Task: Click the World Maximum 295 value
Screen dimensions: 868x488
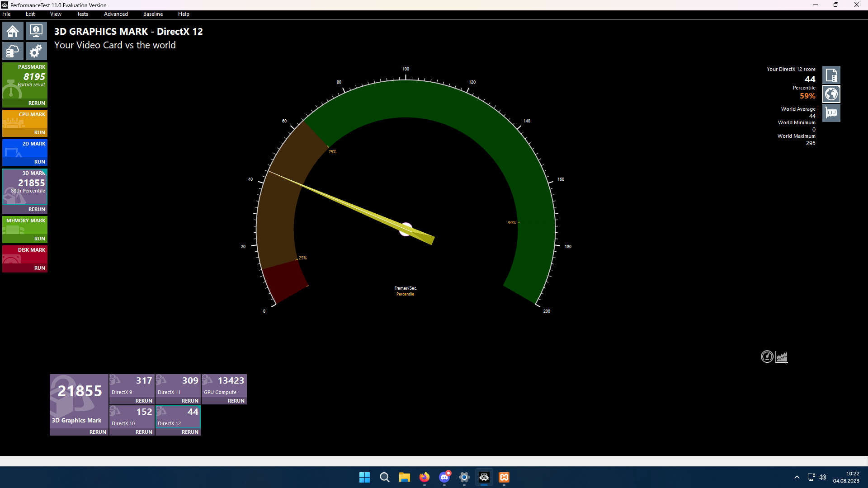Action: click(811, 143)
